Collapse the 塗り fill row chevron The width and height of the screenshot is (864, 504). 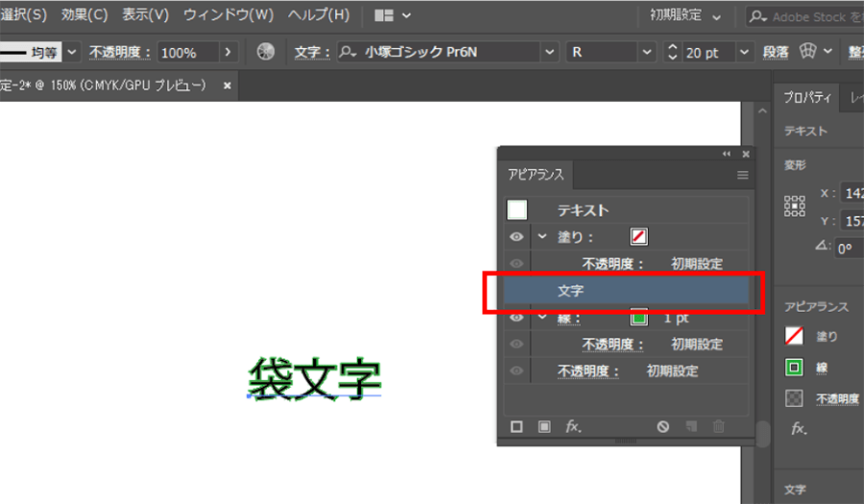541,237
